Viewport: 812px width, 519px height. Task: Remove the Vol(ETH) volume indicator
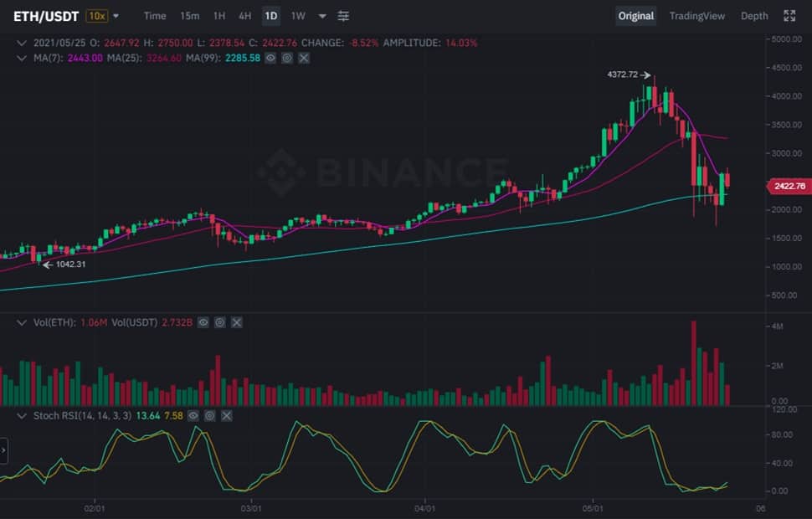click(x=237, y=322)
